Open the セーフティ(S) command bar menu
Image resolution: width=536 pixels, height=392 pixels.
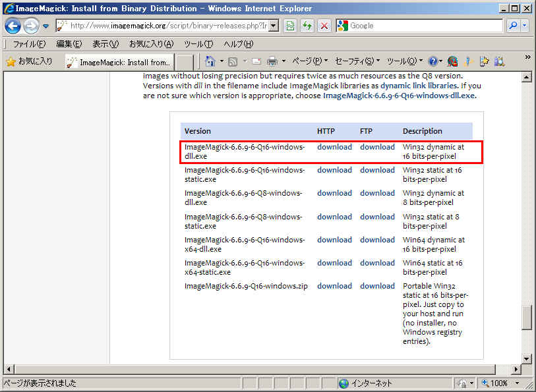(357, 61)
